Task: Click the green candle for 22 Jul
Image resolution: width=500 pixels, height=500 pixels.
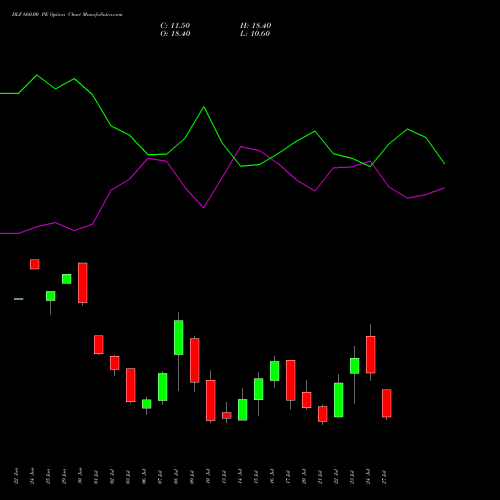Action: (x=339, y=400)
